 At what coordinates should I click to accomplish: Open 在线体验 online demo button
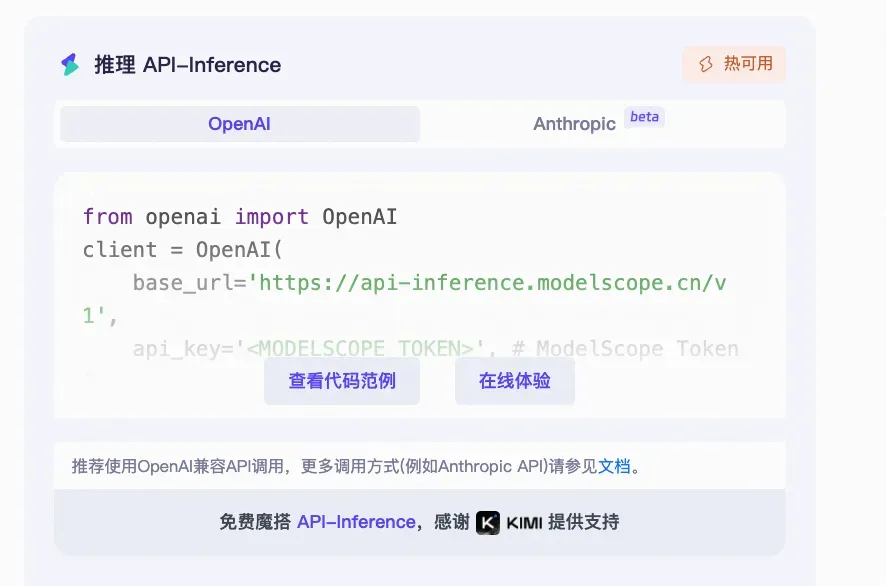pos(515,381)
